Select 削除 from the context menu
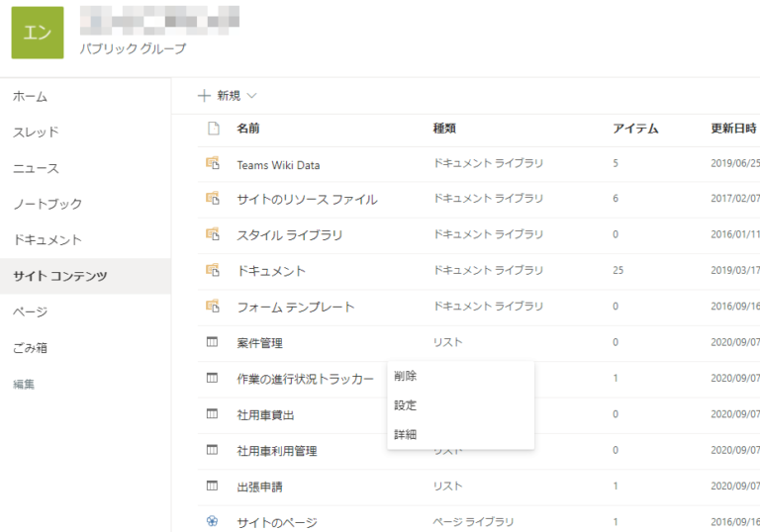This screenshot has height=532, width=760. point(405,376)
